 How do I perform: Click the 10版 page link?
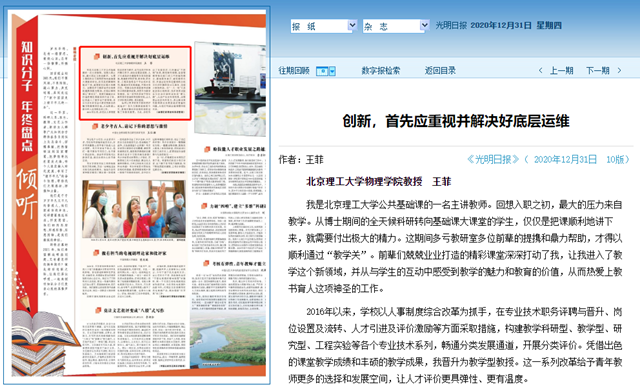pos(615,159)
